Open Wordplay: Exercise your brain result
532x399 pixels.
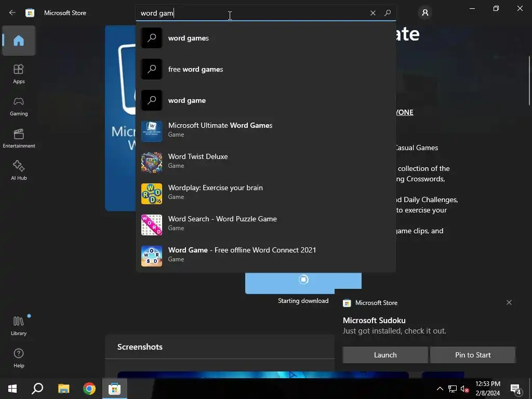pos(265,194)
